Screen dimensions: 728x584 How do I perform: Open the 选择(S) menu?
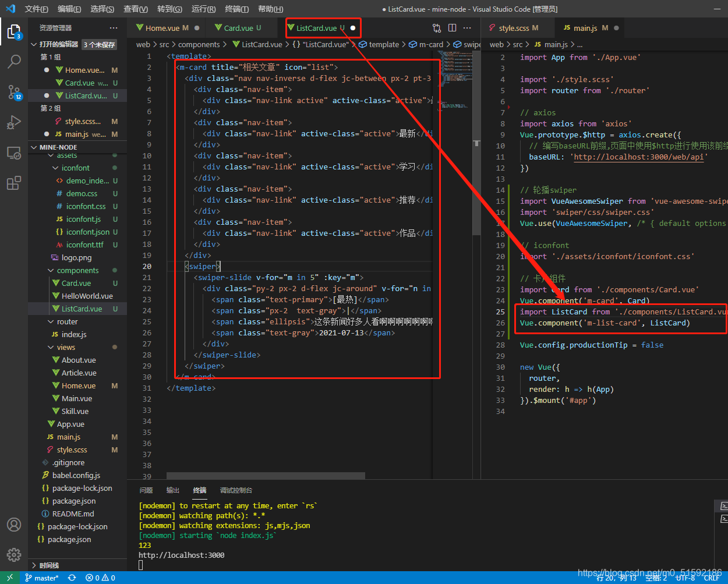(103, 9)
